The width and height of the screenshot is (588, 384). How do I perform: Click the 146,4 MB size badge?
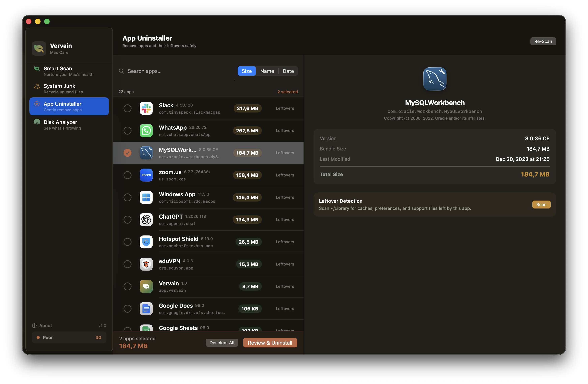(247, 197)
